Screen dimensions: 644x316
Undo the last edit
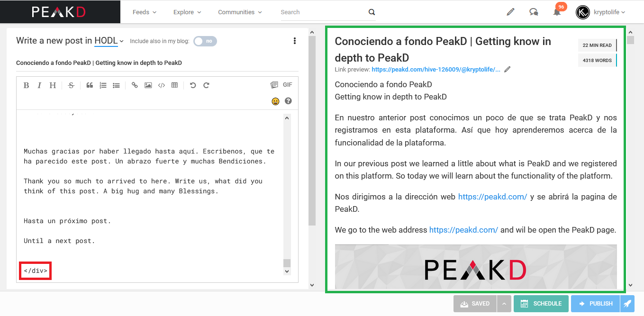(x=193, y=85)
